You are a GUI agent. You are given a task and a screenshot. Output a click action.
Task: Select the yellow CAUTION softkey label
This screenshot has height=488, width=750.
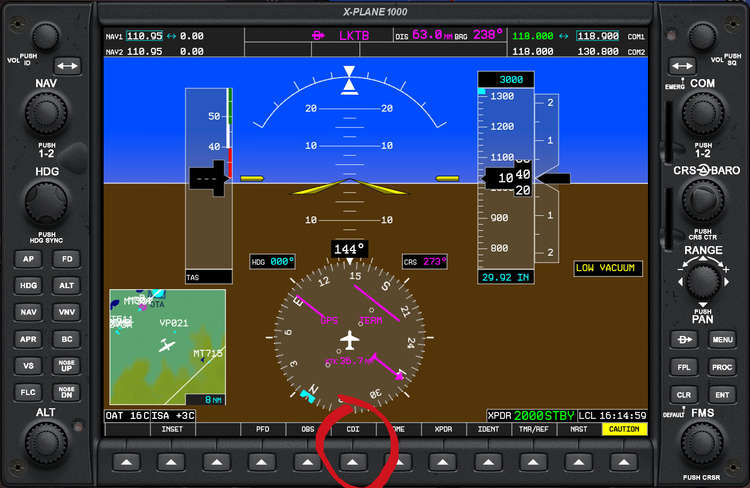point(624,430)
